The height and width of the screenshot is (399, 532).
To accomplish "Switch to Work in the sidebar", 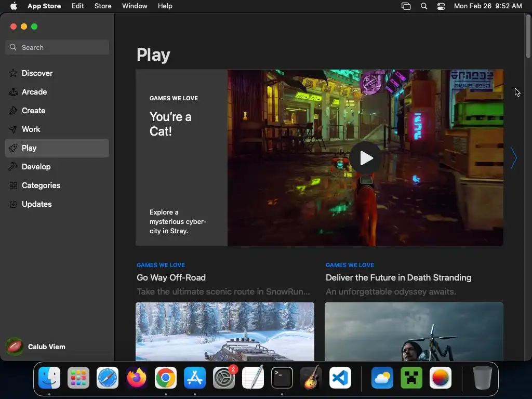I will pyautogui.click(x=57, y=129).
